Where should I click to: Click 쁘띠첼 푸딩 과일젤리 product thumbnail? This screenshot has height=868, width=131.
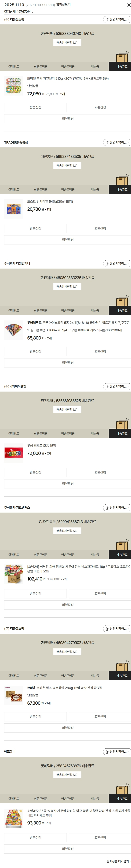14,86
